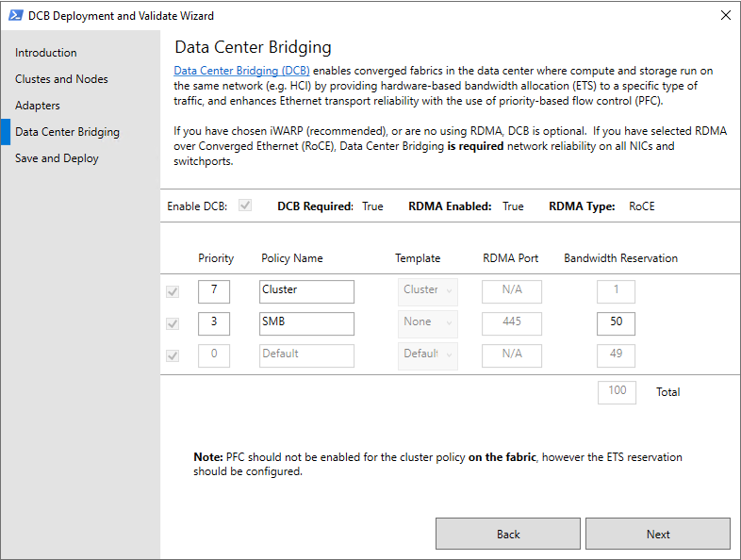Close the DCB wizard window
741x560 pixels.
pos(725,16)
